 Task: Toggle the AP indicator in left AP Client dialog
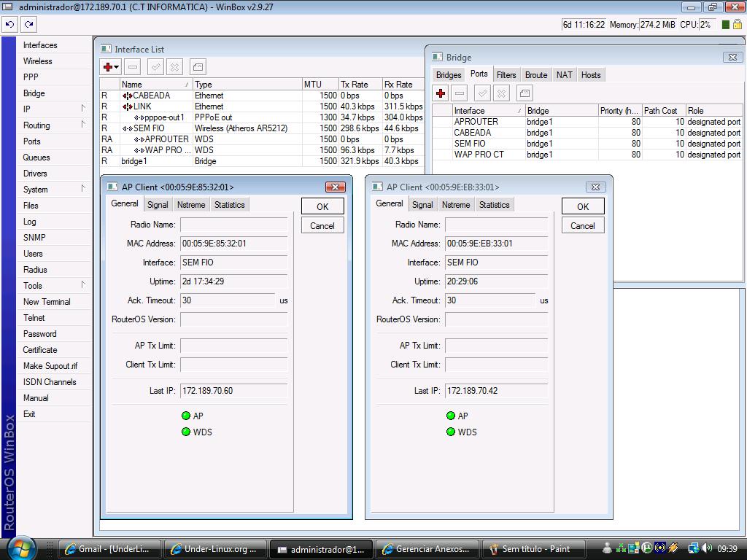click(x=186, y=416)
